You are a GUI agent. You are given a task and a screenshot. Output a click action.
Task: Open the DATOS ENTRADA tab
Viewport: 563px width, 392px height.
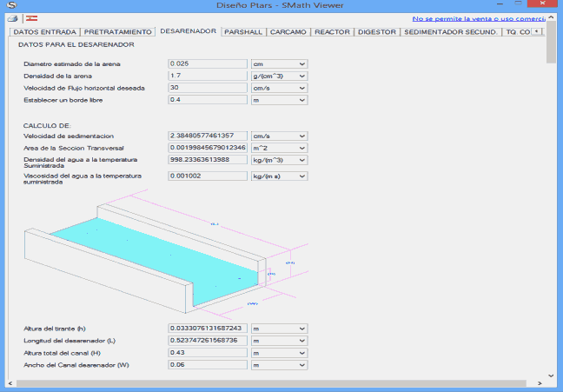pos(44,32)
